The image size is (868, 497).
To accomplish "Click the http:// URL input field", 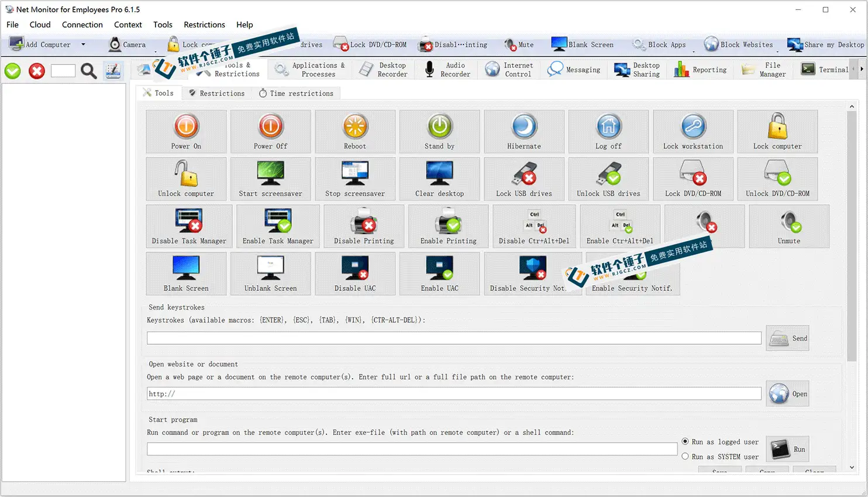I will [454, 394].
